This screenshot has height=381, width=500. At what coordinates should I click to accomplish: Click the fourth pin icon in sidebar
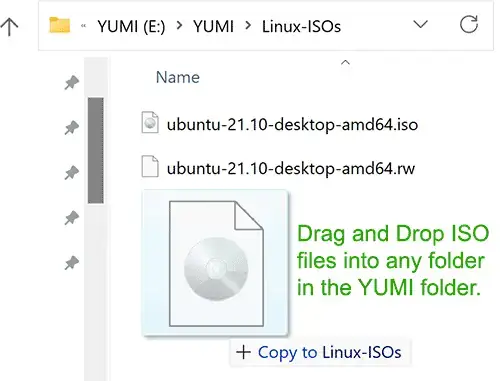pyautogui.click(x=72, y=218)
